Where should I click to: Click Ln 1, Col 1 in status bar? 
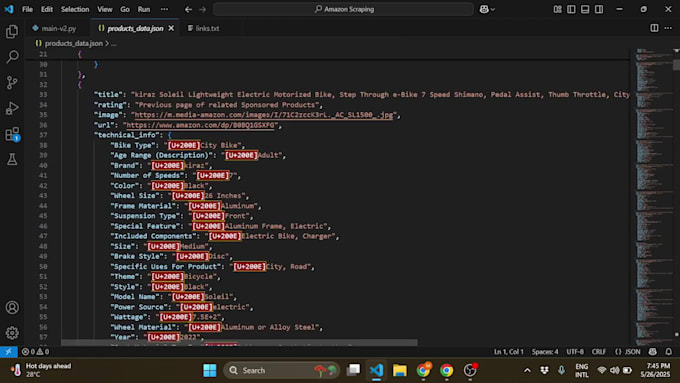(509, 352)
